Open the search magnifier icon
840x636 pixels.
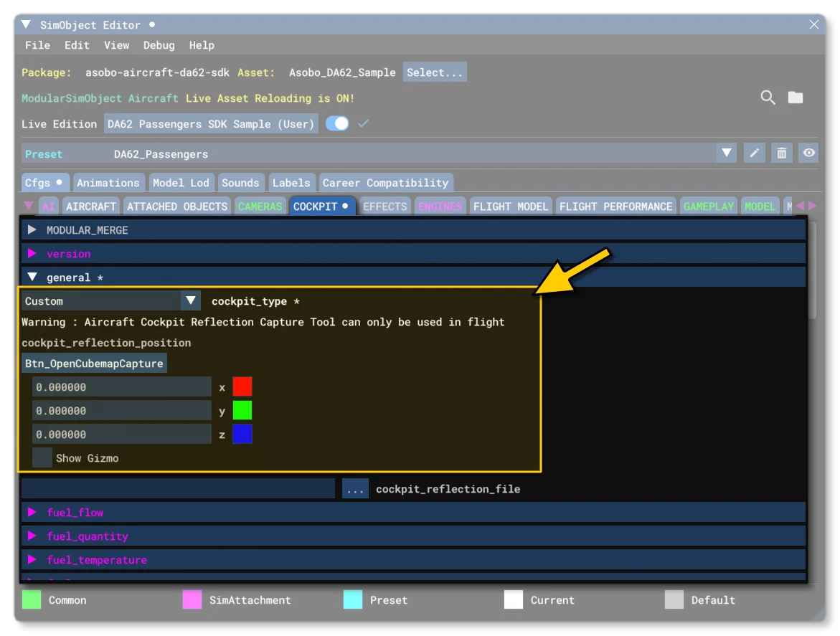pyautogui.click(x=768, y=98)
